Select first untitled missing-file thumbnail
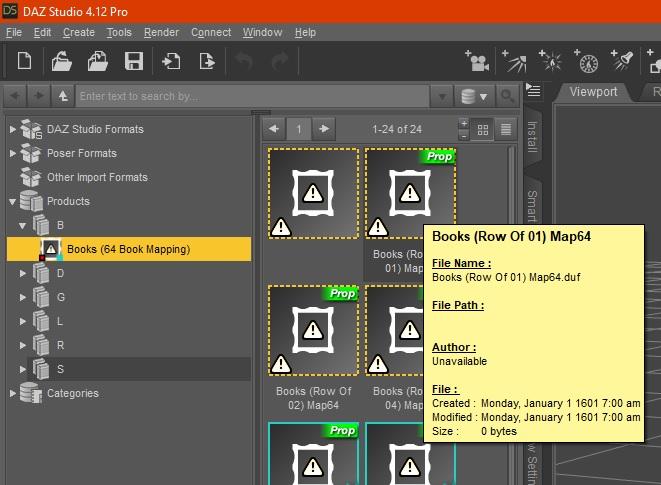Screen dimensions: 661x485 [x=313, y=193]
